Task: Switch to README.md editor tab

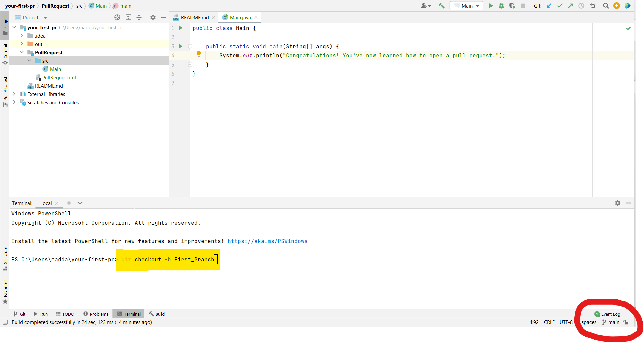Action: [195, 17]
